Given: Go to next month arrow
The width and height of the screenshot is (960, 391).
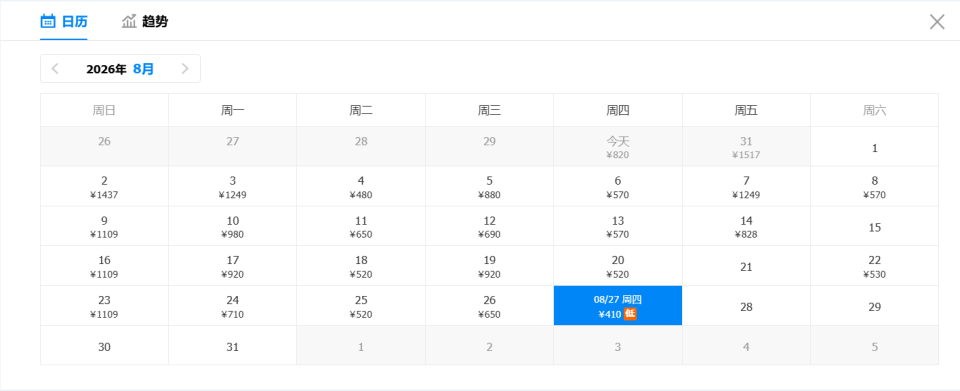Looking at the screenshot, I should 185,69.
